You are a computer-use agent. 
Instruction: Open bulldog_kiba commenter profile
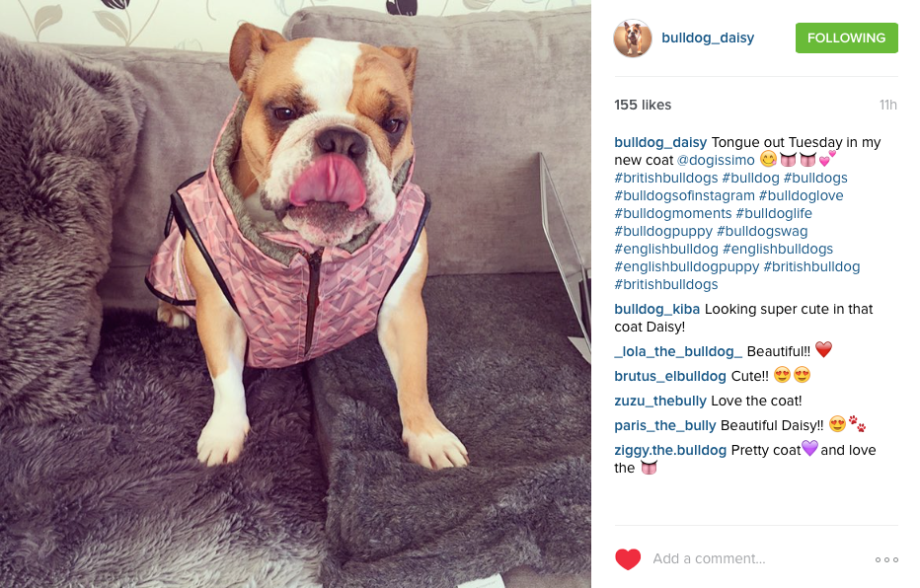pyautogui.click(x=656, y=309)
